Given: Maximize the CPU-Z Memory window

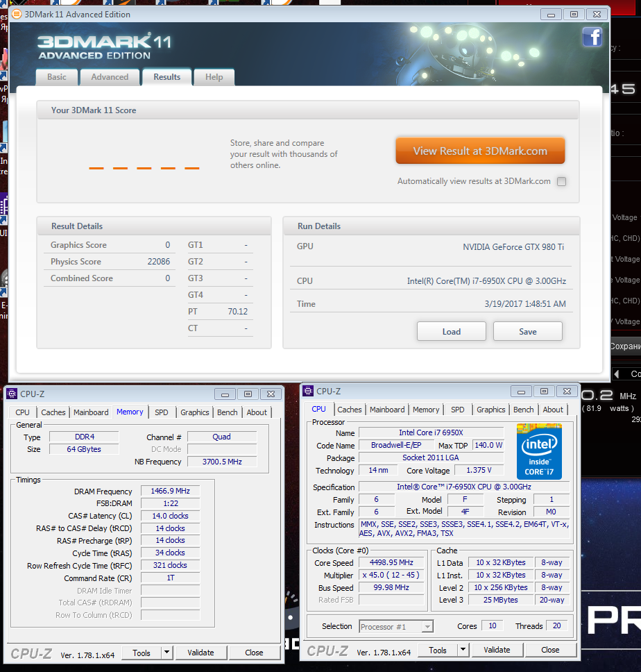Looking at the screenshot, I should click(248, 394).
